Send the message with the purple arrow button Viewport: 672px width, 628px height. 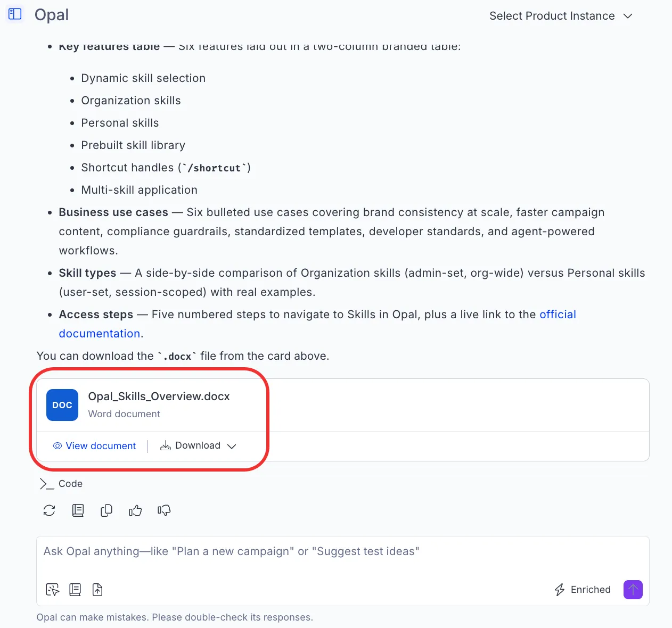[x=633, y=590]
